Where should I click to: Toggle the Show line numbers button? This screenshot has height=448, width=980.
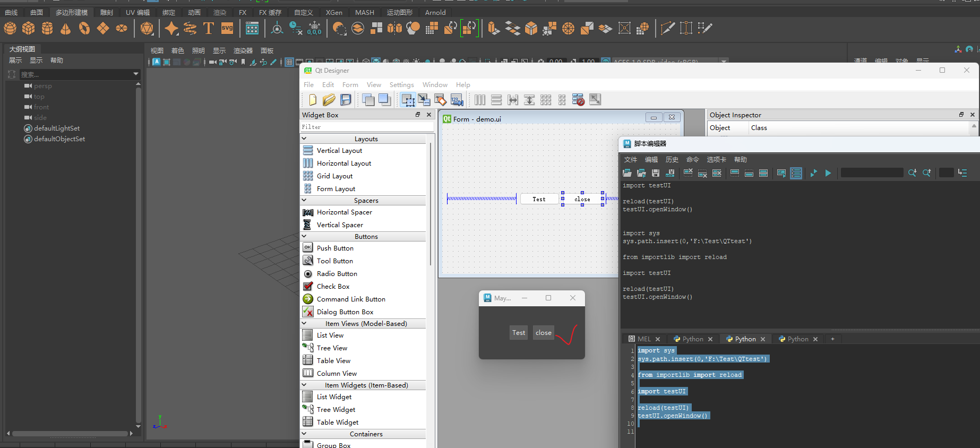(x=796, y=173)
